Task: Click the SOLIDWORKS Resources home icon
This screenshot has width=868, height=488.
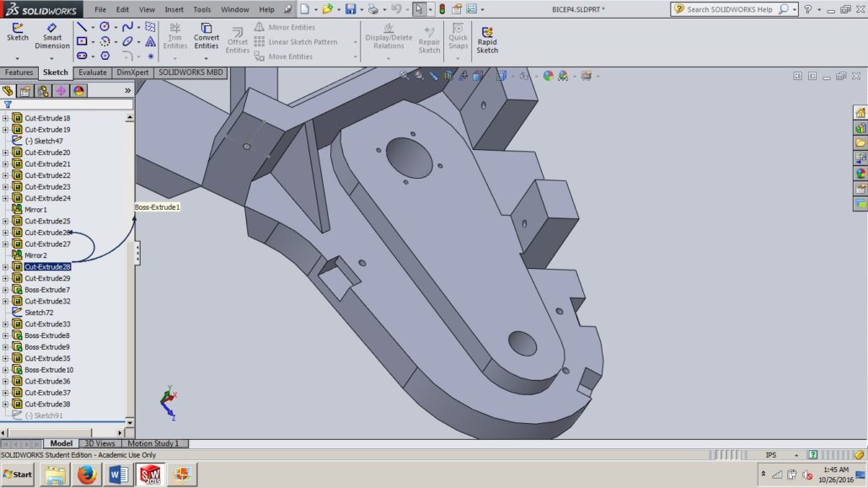Action: coord(860,111)
